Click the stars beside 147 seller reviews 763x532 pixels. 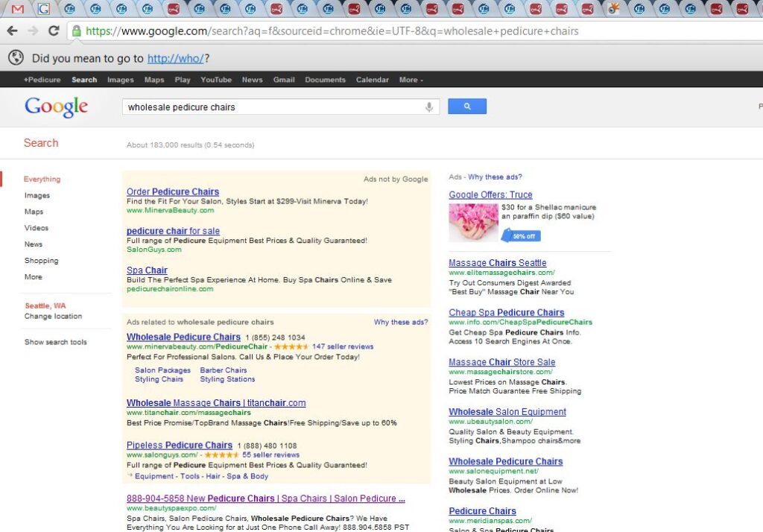pos(291,346)
